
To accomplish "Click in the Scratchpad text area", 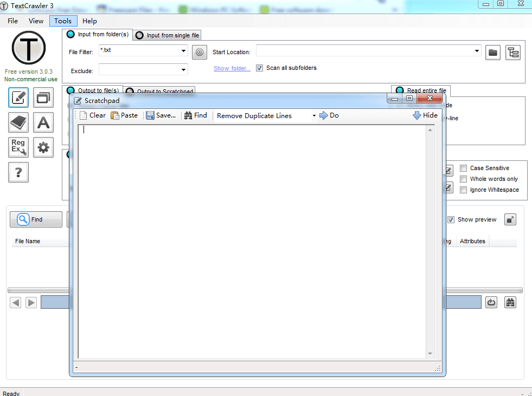I will coord(252,242).
